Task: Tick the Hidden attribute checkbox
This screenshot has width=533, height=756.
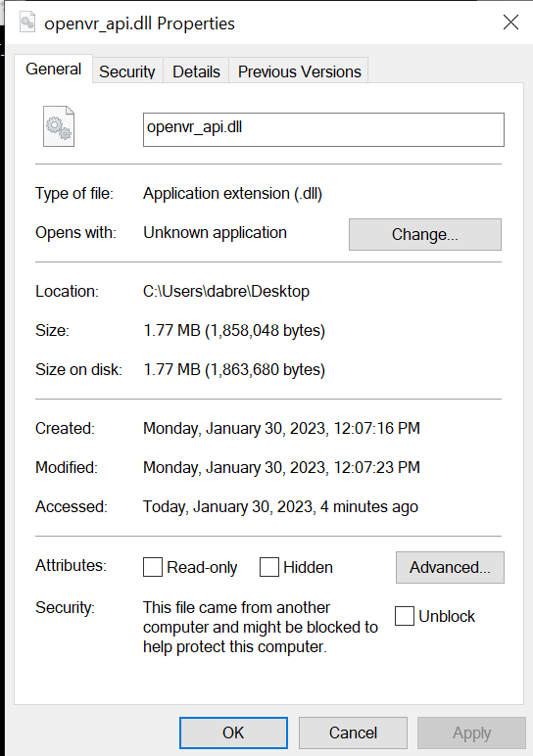Action: coord(269,567)
